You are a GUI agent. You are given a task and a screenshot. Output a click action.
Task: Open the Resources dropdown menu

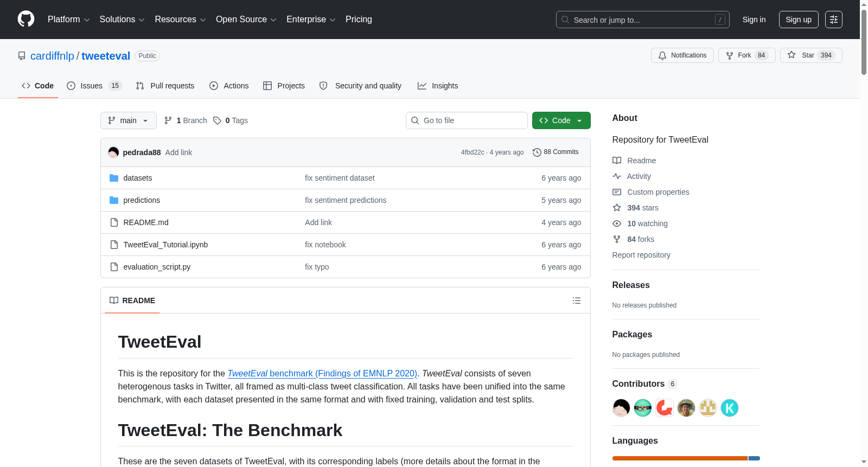[180, 20]
